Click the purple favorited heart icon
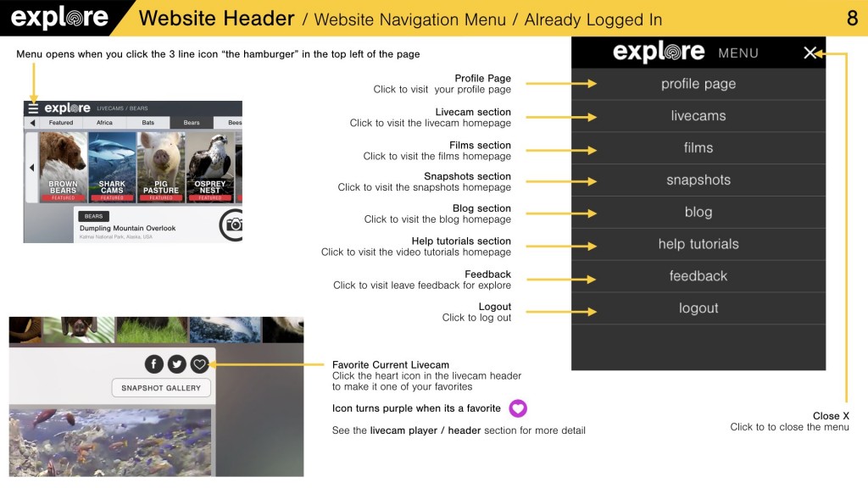The height and width of the screenshot is (488, 868). (x=517, y=408)
